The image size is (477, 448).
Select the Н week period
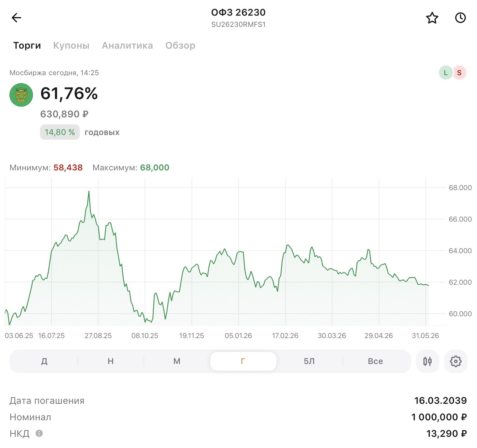(111, 361)
